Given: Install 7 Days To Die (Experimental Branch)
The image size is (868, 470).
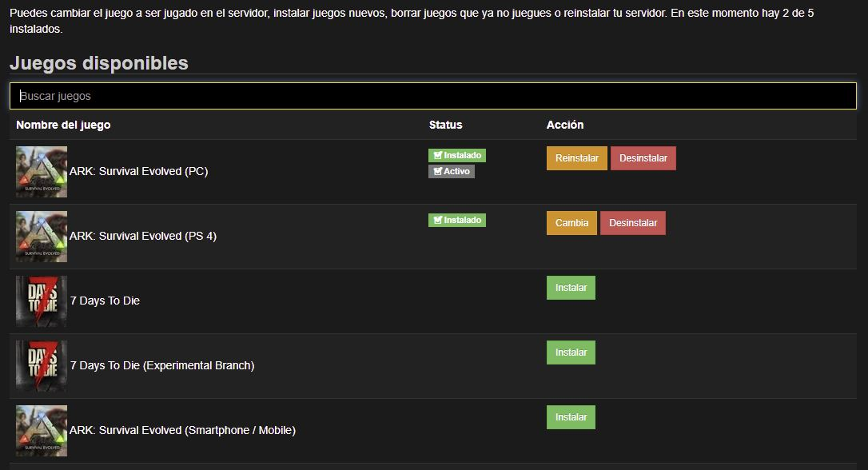Looking at the screenshot, I should click(x=571, y=352).
